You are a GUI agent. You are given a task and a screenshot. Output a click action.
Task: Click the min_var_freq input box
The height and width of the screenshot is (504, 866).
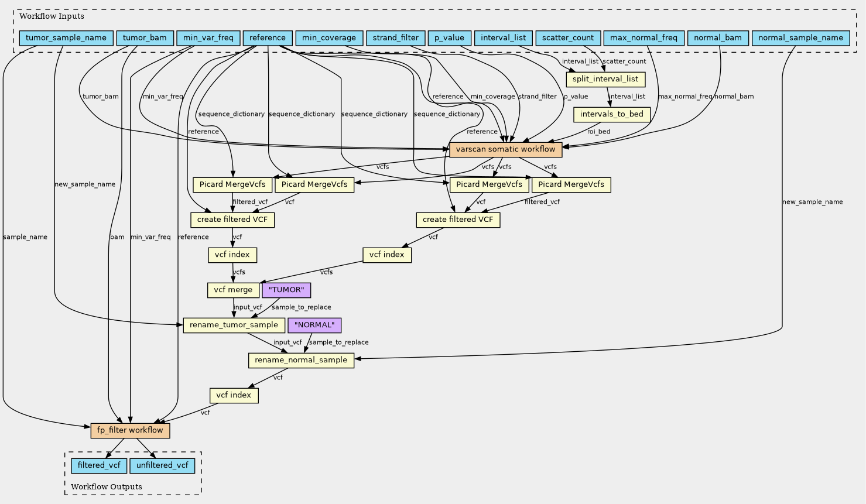pyautogui.click(x=208, y=38)
